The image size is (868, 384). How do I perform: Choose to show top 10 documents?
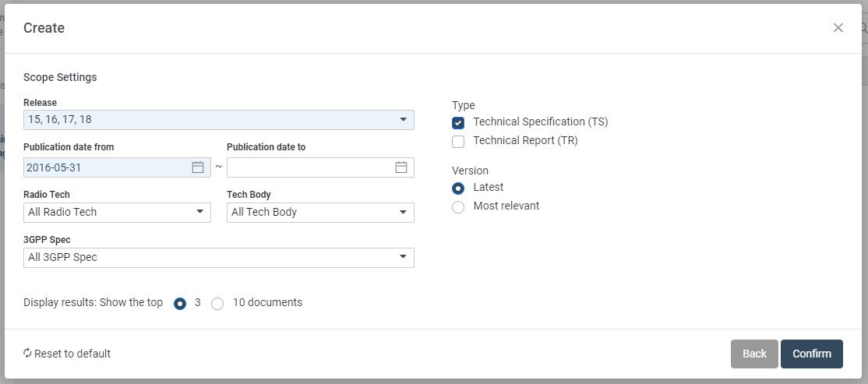[217, 304]
